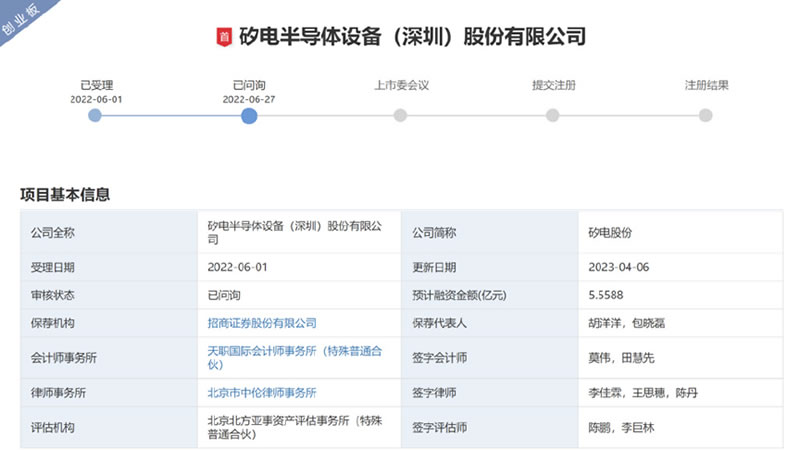Select the 上市委会议 timeline dot

pos(401,115)
